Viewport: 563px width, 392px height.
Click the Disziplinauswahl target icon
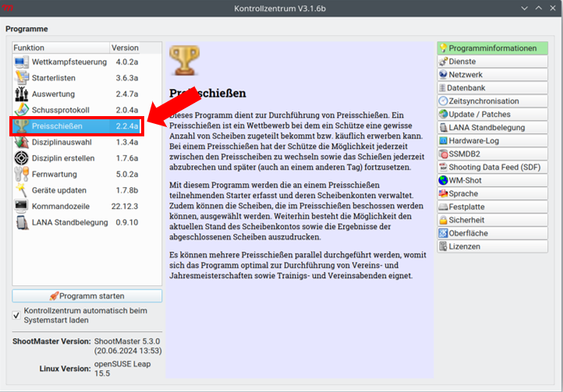[x=21, y=142]
